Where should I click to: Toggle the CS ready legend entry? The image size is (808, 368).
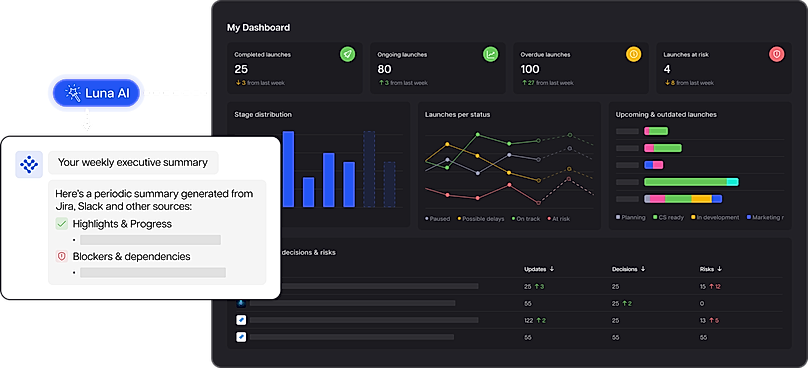click(668, 218)
